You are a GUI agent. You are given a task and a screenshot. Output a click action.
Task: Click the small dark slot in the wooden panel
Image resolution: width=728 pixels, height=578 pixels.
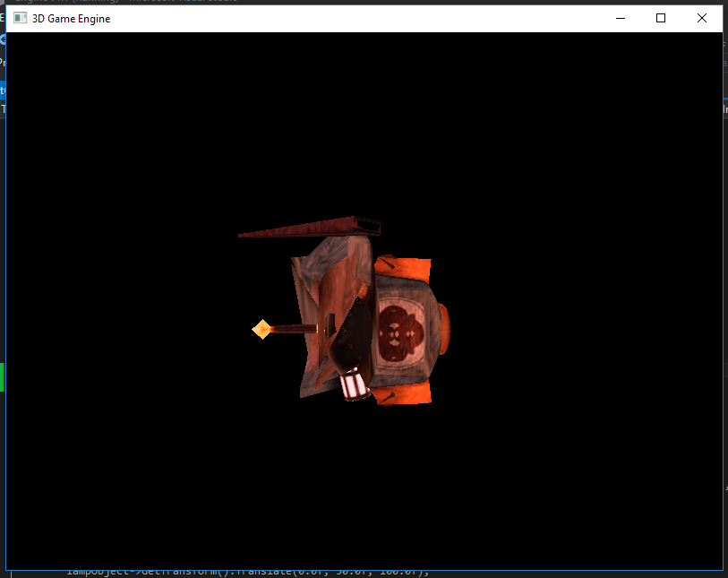coord(331,325)
